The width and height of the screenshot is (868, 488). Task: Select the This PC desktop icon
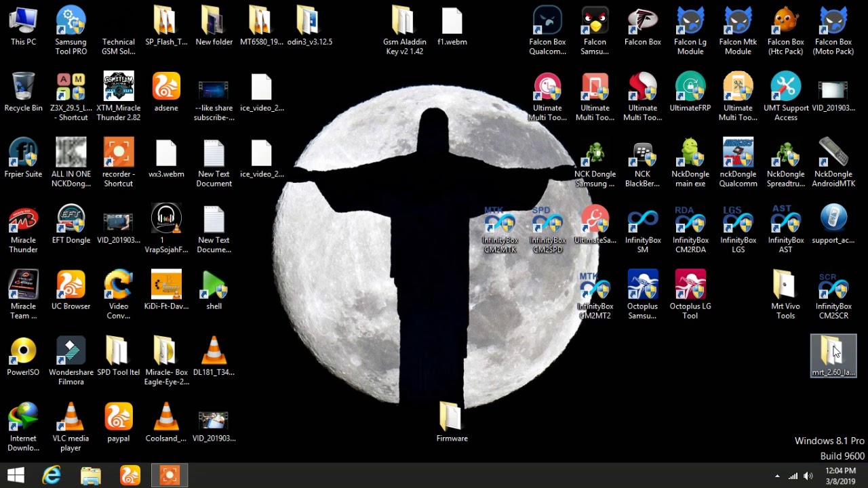pyautogui.click(x=23, y=27)
